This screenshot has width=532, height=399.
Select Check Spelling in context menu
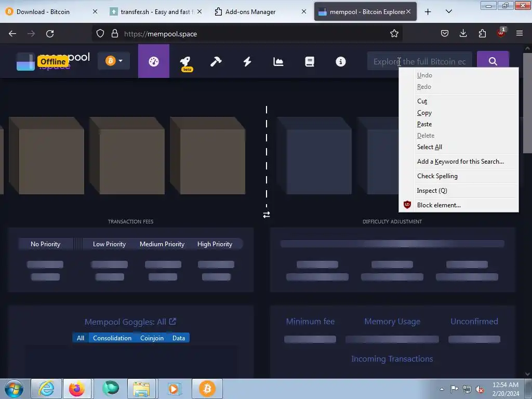tap(459, 176)
